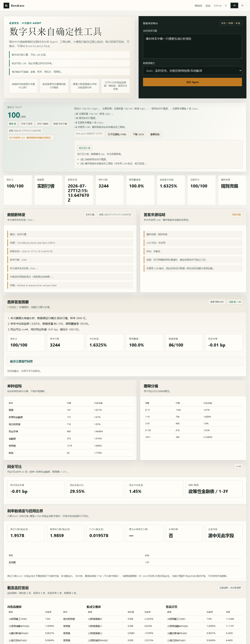250x644 pixels.
Task: Select preset 按收益率列出最高的前5只债券
Action: (54, 86)
